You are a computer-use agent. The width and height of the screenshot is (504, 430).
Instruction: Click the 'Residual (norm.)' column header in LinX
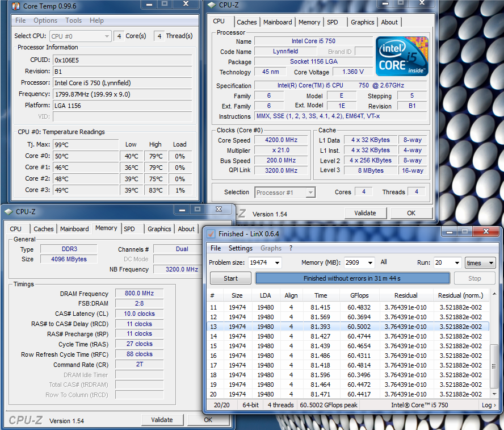[461, 295]
